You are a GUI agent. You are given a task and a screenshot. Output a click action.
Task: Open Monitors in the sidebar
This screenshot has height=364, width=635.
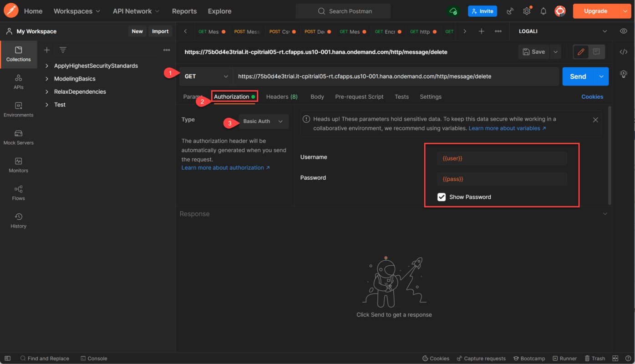tap(19, 166)
